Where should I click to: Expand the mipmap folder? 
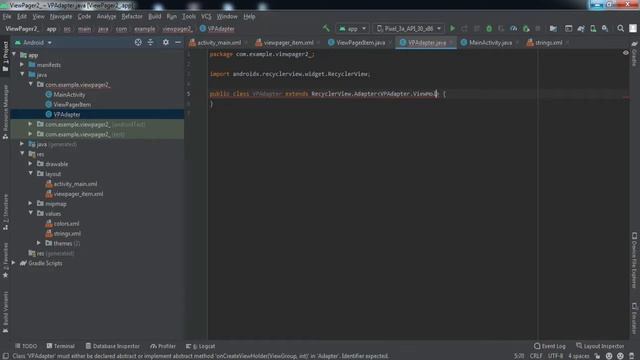[31, 203]
